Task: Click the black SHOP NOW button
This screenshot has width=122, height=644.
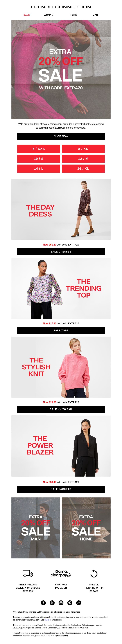Action: pyautogui.click(x=61, y=136)
